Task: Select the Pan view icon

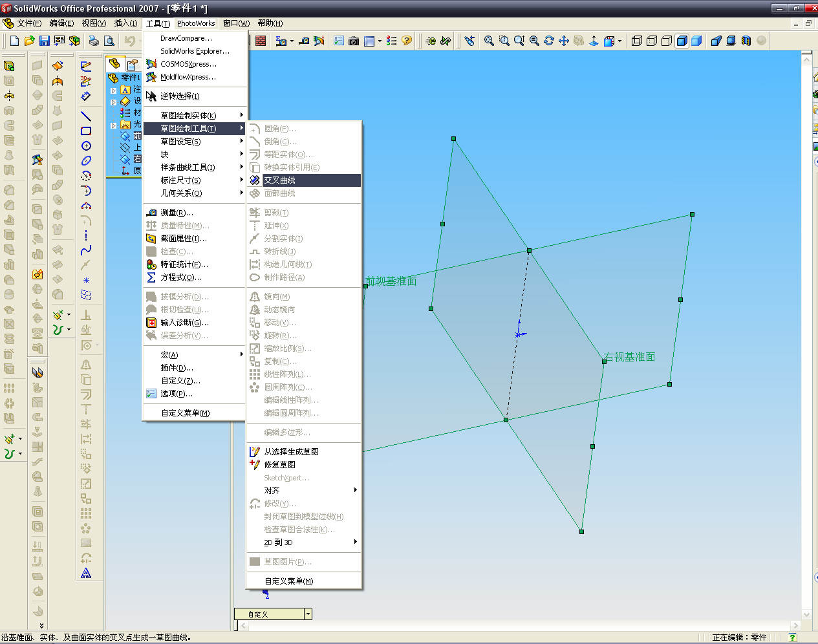Action: (x=564, y=41)
